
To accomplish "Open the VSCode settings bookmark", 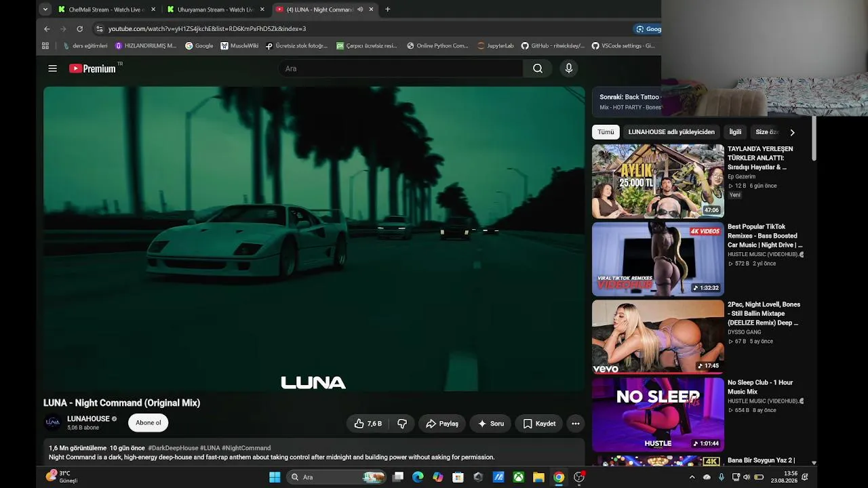I will [623, 46].
